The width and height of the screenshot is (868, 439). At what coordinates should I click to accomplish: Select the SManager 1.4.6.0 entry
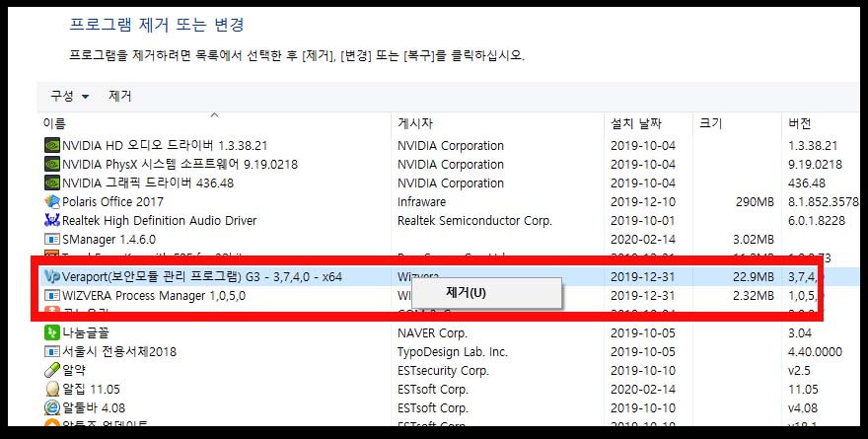[449, 239]
